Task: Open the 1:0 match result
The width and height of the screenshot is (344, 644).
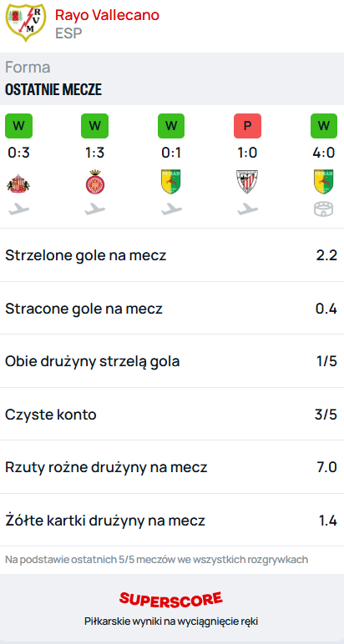Action: click(247, 153)
